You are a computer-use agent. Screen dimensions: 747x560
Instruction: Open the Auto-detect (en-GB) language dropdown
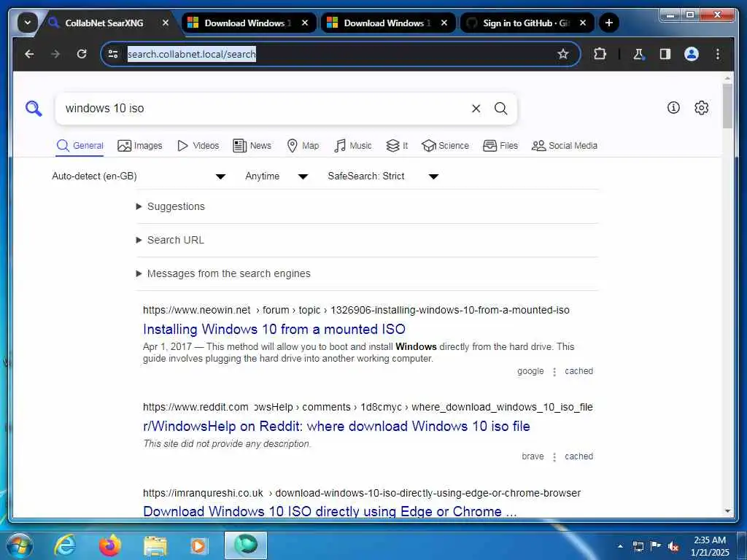point(138,176)
